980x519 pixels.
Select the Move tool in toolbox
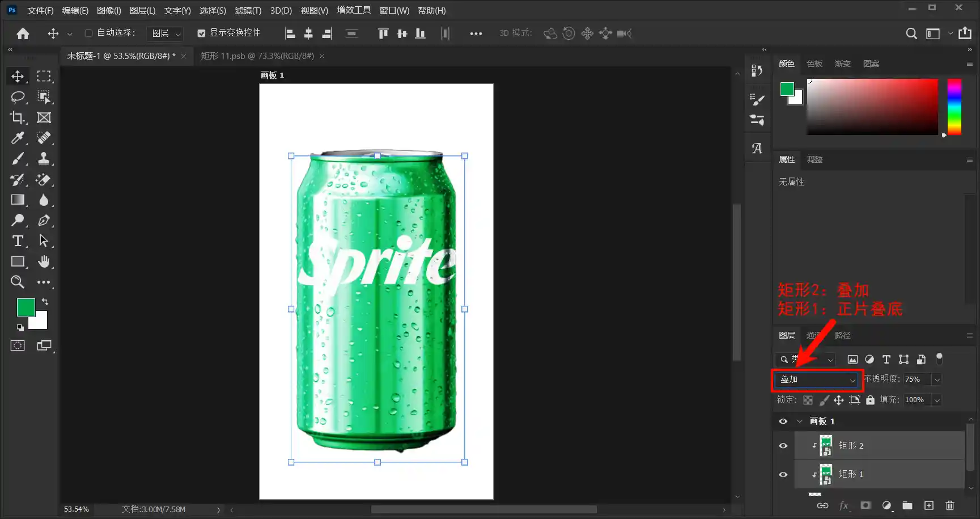tap(18, 76)
